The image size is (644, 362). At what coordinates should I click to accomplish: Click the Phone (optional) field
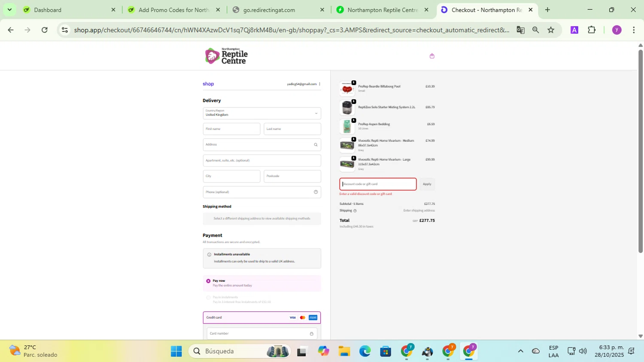262,192
